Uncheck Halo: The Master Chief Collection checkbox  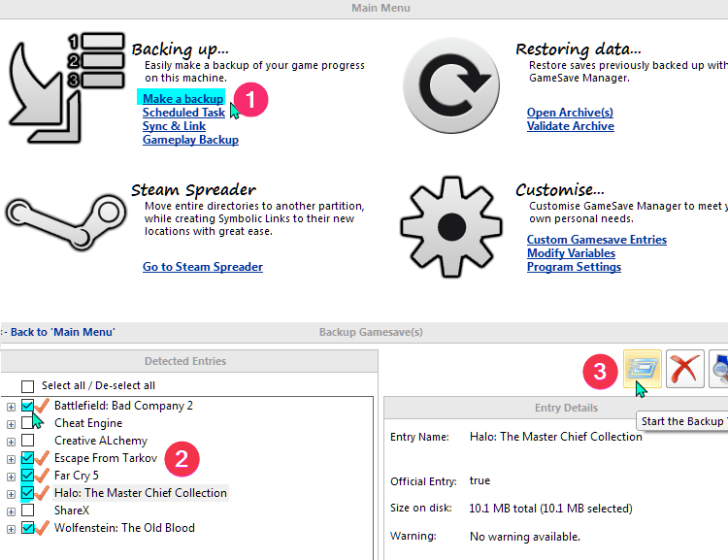click(x=28, y=493)
